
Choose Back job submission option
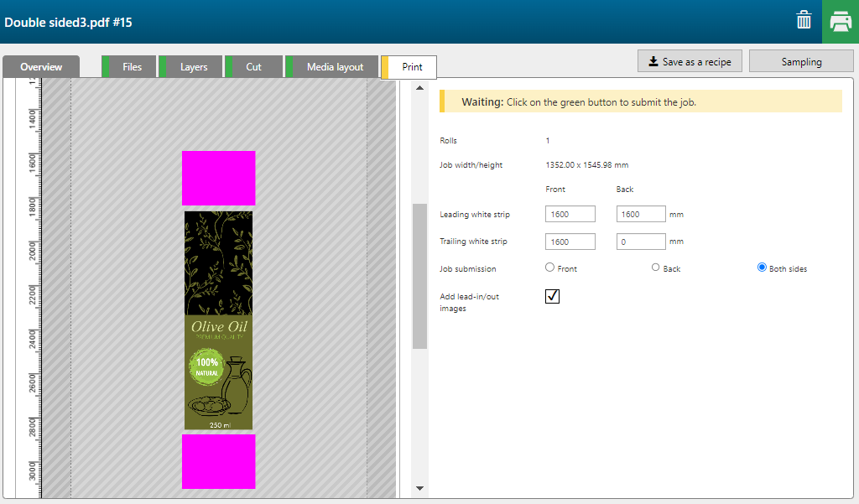tap(656, 268)
